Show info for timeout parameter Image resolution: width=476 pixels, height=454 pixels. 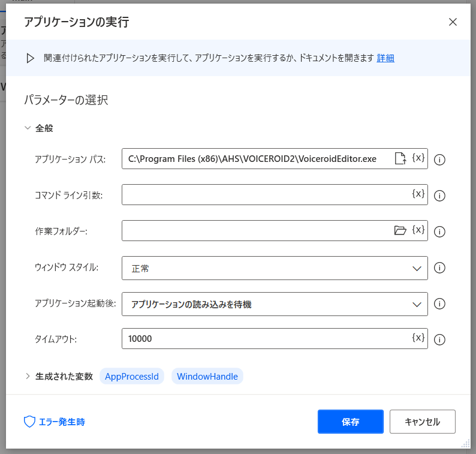[439, 340]
